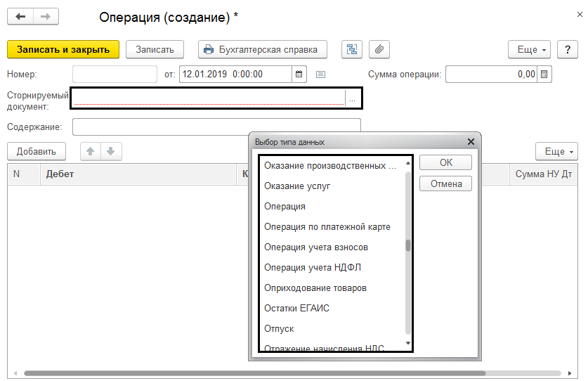Image resolution: width=588 pixels, height=381 pixels.
Task: Open Сторнируемый документ selection ellipsis
Action: (x=353, y=100)
